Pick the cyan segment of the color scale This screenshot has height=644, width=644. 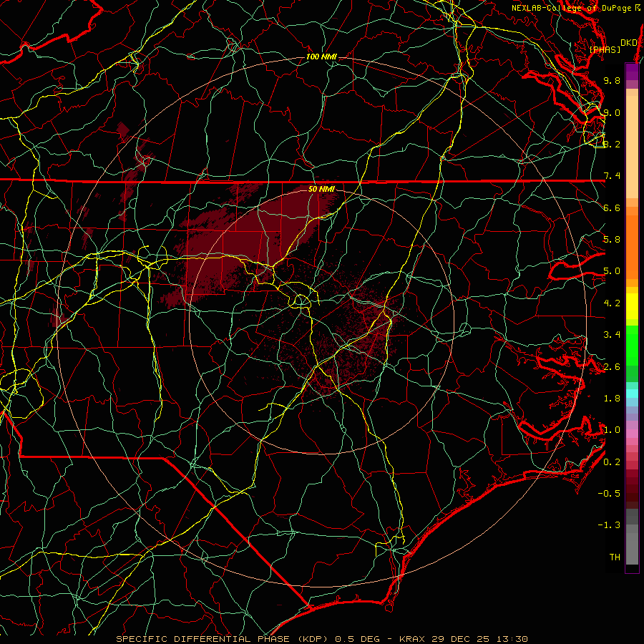click(632, 394)
